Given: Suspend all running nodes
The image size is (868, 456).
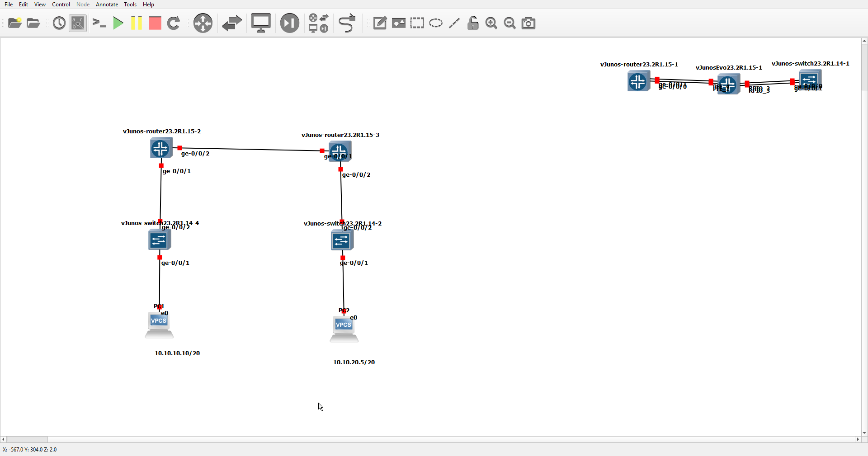Looking at the screenshot, I should coord(136,23).
